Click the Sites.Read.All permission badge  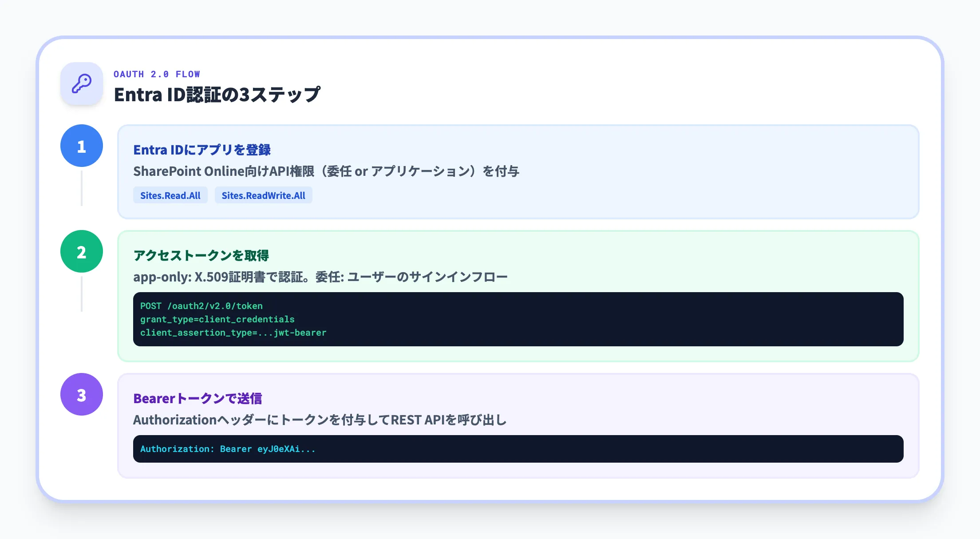[x=170, y=195]
